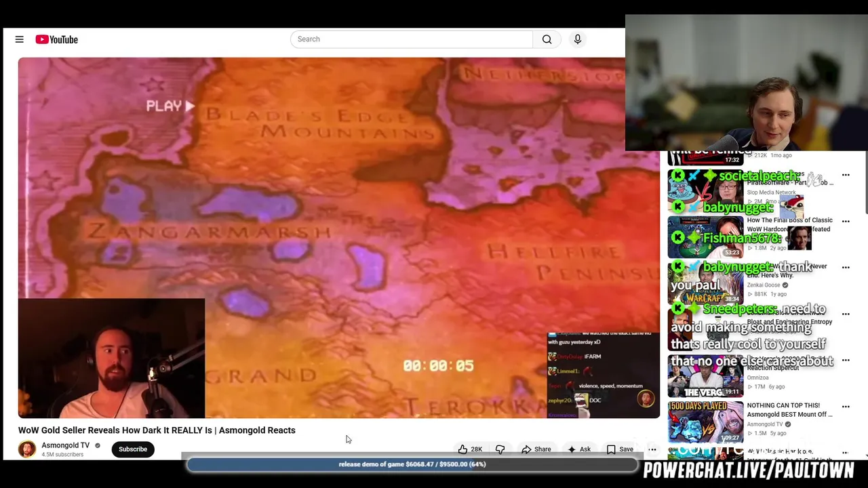Open the 17:32 duration video thumbnail

click(x=705, y=158)
